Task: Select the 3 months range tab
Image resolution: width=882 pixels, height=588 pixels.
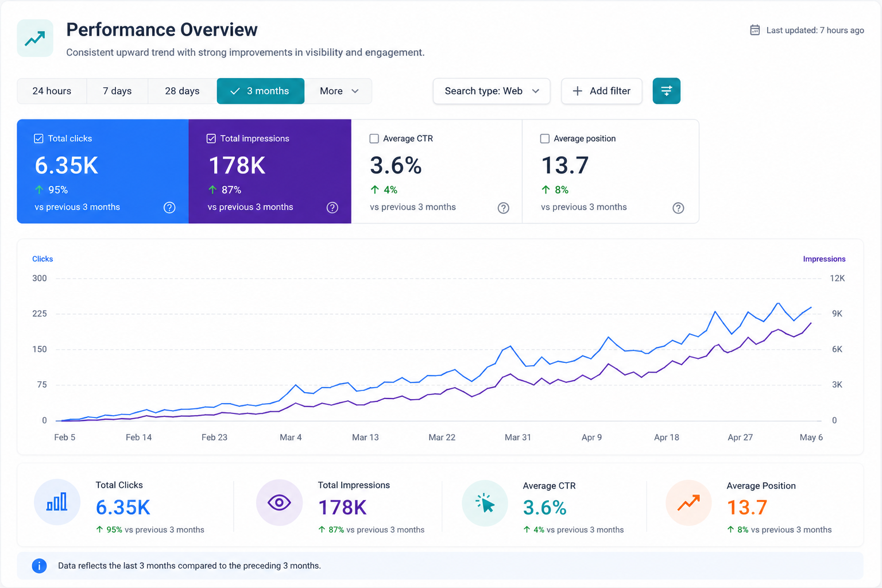Action: pyautogui.click(x=261, y=91)
